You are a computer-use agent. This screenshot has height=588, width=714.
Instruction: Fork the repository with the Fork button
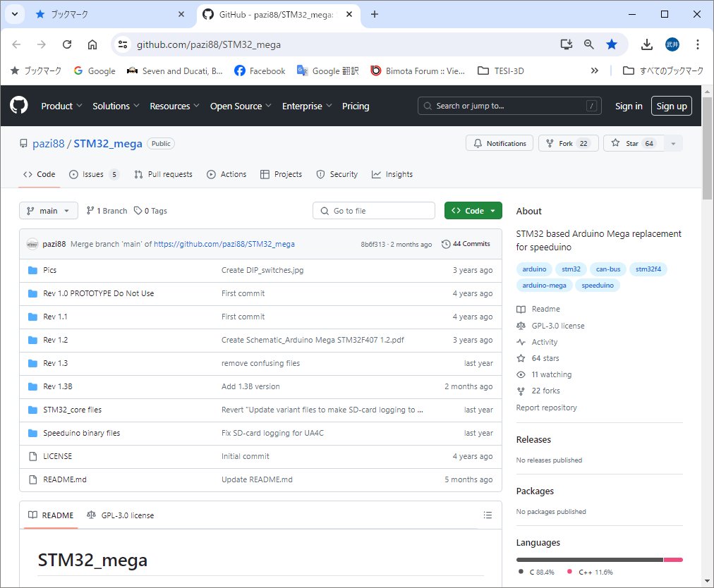[x=568, y=143]
